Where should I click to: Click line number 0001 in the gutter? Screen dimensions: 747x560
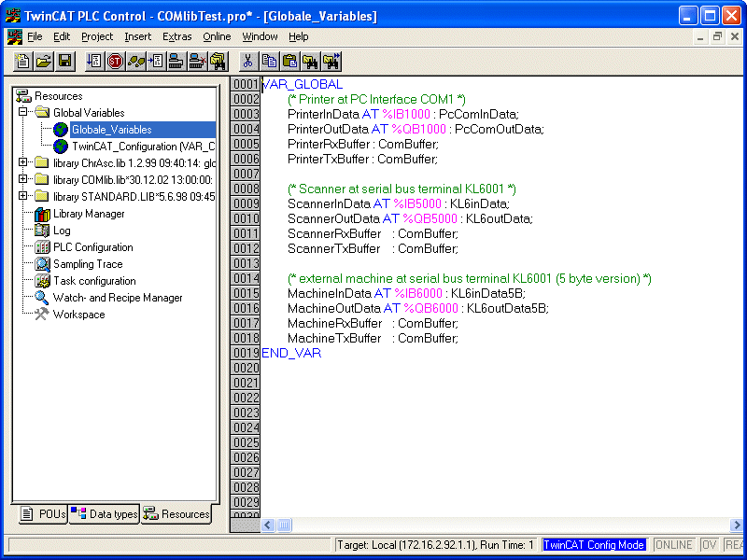246,84
